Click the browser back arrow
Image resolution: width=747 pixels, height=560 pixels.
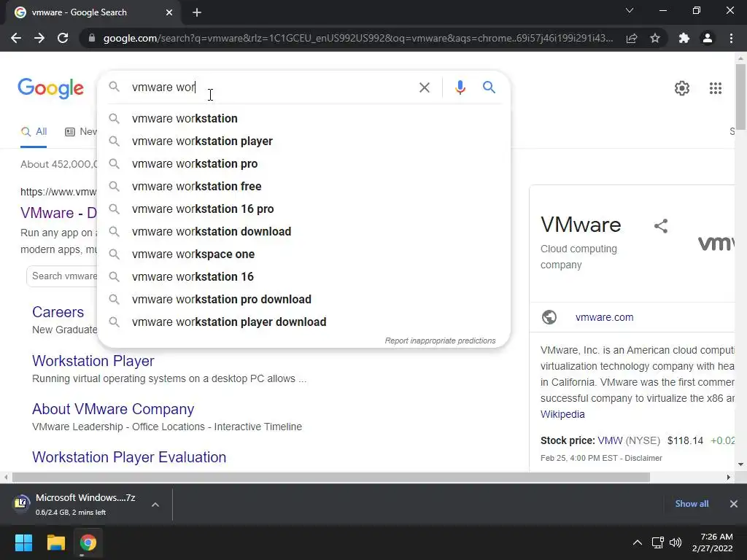coord(16,38)
